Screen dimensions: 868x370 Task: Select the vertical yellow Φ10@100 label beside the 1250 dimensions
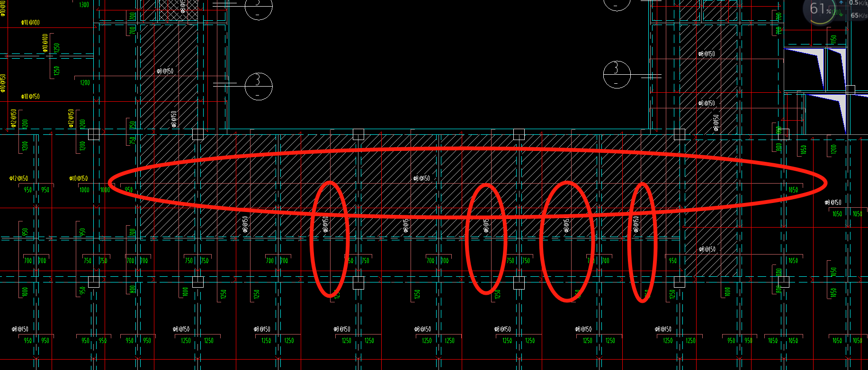coord(45,43)
